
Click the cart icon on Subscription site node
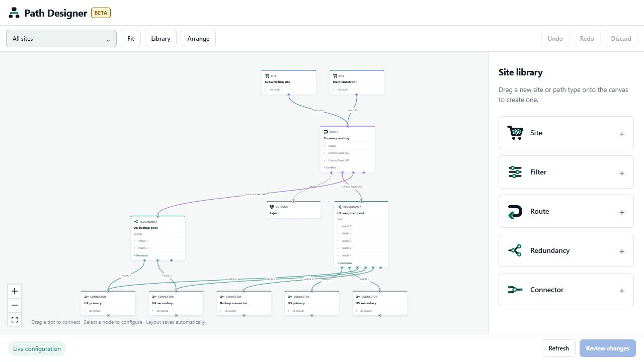click(267, 76)
